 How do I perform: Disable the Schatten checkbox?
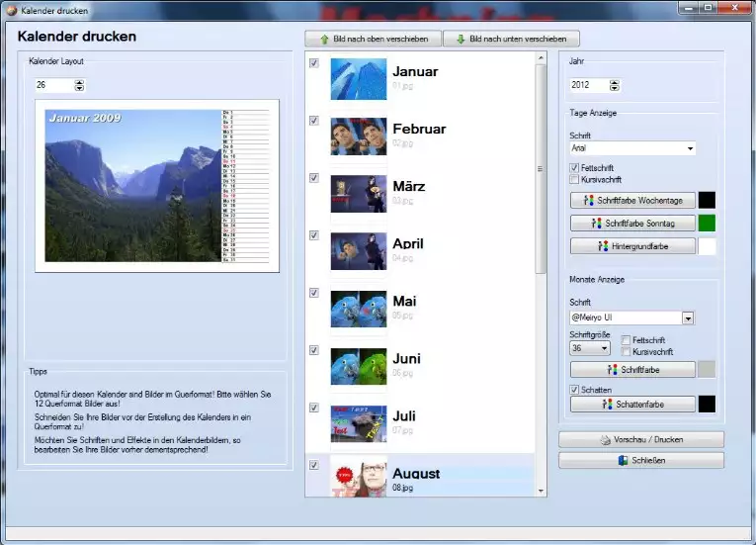pos(574,390)
